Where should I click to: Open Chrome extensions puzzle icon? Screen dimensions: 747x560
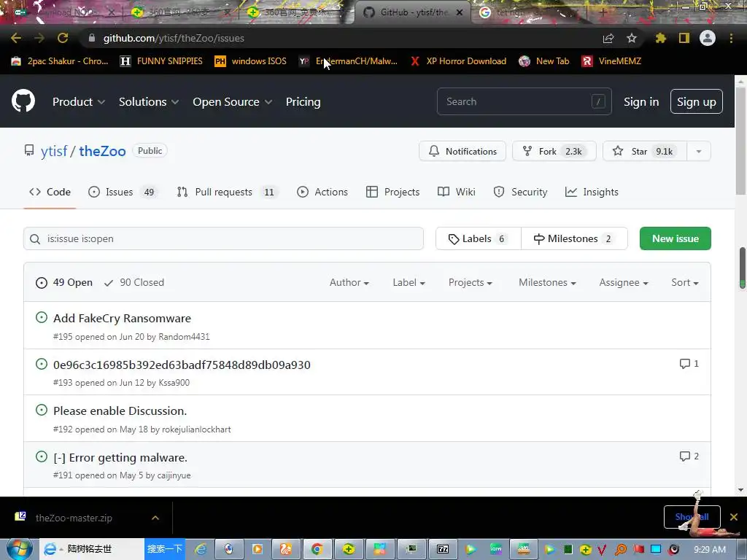[660, 38]
